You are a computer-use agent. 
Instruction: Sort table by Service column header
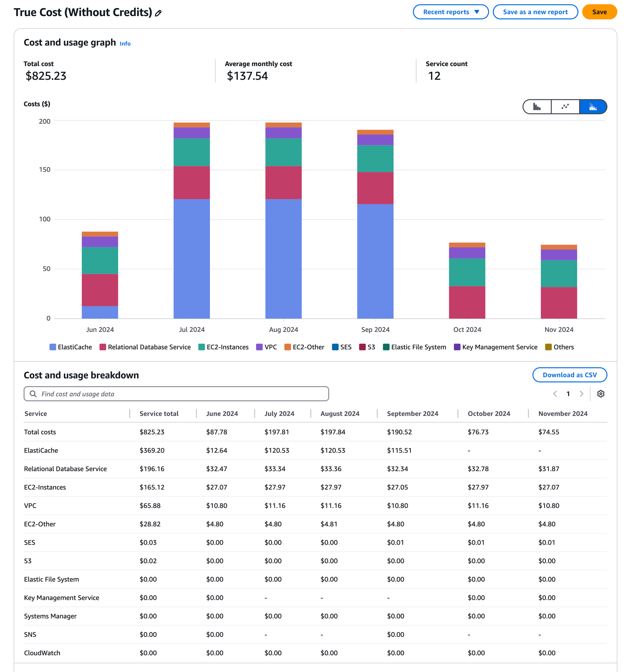click(35, 414)
